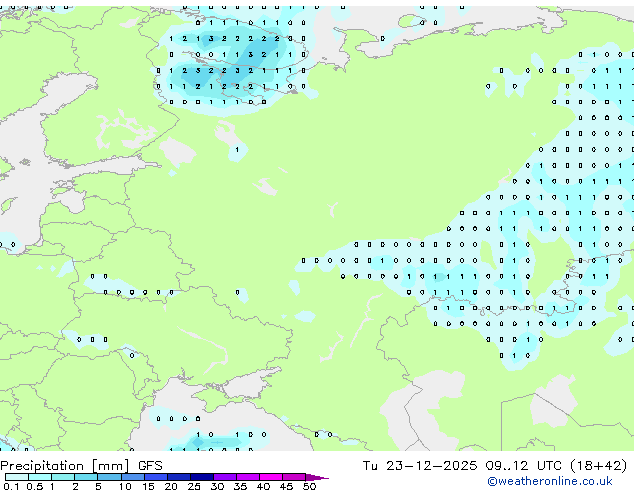This screenshot has width=634, height=490.
Task: Pick the 25–30 mm dark navy legend swatch
Action: [201, 477]
